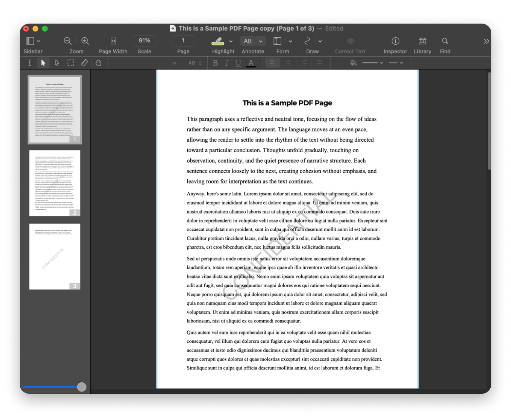The width and height of the screenshot is (511, 420).
Task: Select the hand pan tool
Action: 98,63
